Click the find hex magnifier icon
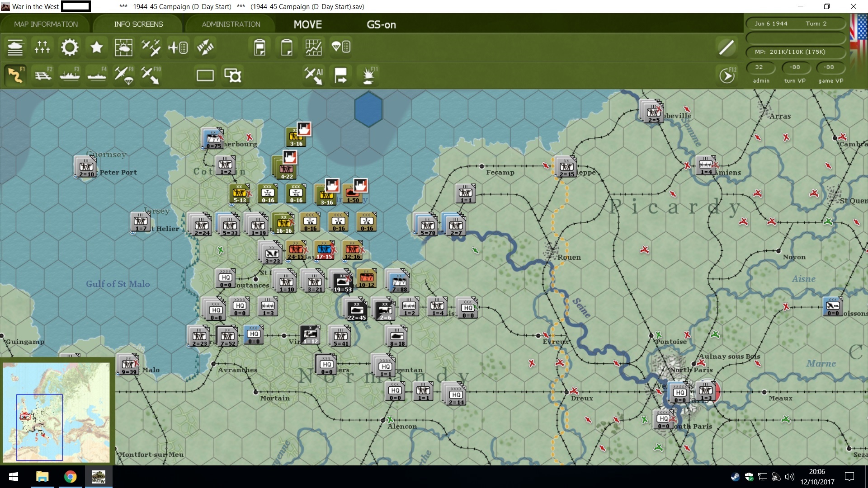The height and width of the screenshot is (488, 868). click(x=233, y=75)
